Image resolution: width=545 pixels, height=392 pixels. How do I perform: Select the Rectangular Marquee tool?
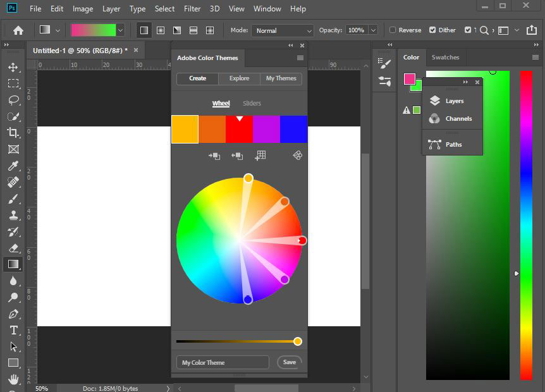13,83
